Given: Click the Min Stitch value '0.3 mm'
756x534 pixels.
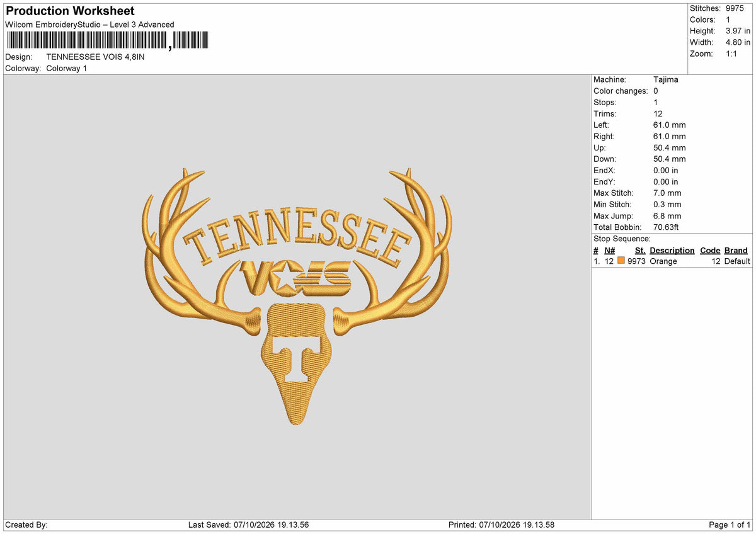Looking at the screenshot, I should click(x=668, y=205).
